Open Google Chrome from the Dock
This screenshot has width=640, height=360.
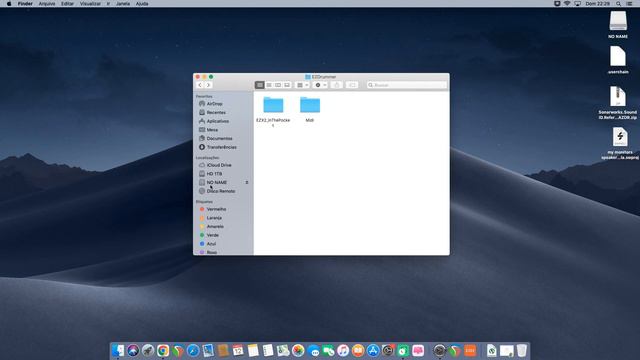point(163,351)
